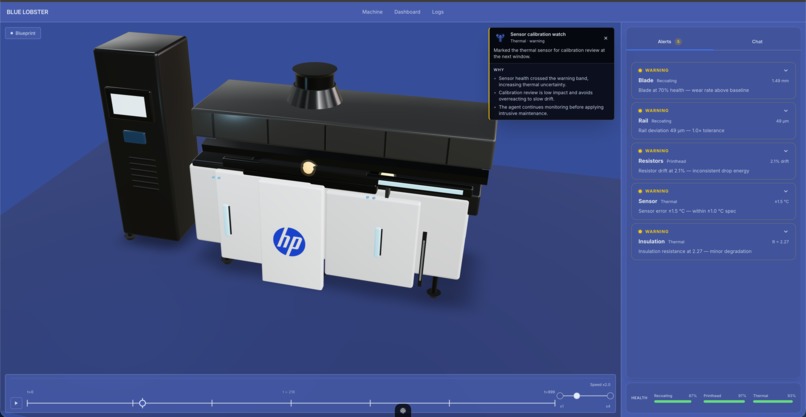Click the glowing hotspot on the printer model

tap(308, 167)
